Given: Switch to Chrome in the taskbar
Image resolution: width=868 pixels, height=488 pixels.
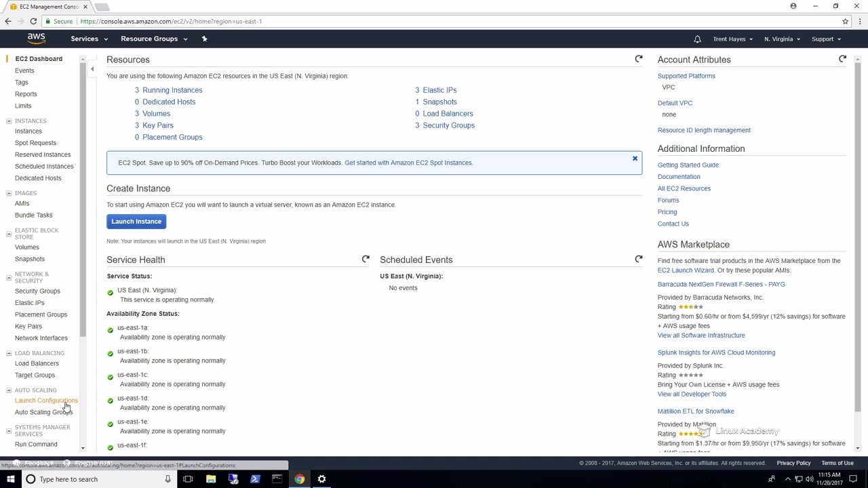Looking at the screenshot, I should 300,479.
